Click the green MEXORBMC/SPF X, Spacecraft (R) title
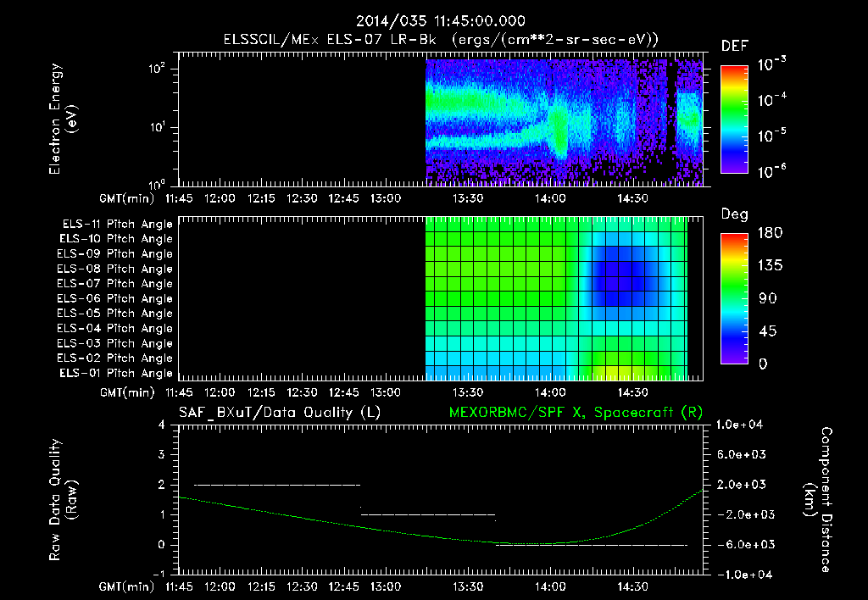This screenshot has width=868, height=600. 576,413
